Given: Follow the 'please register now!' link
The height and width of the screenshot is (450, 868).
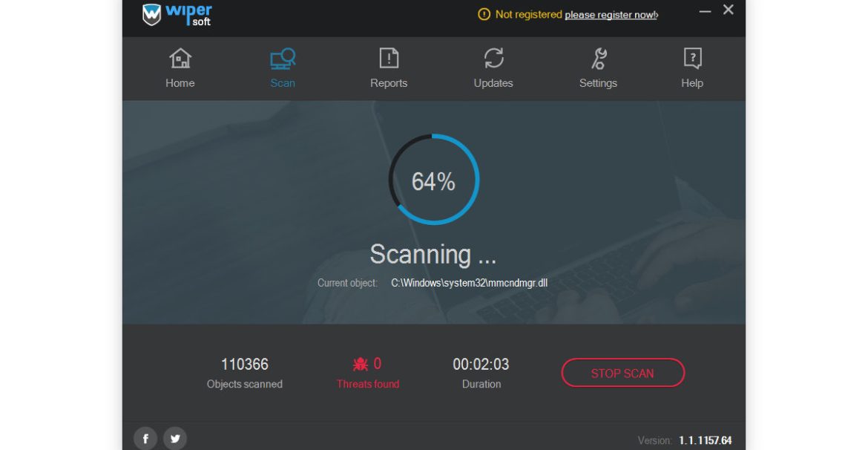Looking at the screenshot, I should [611, 15].
